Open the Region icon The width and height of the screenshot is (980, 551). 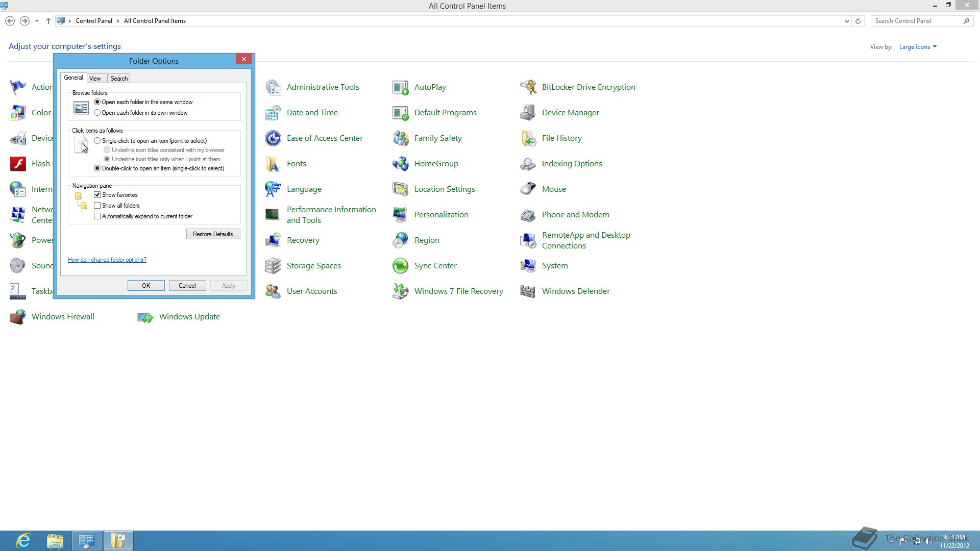(x=401, y=240)
